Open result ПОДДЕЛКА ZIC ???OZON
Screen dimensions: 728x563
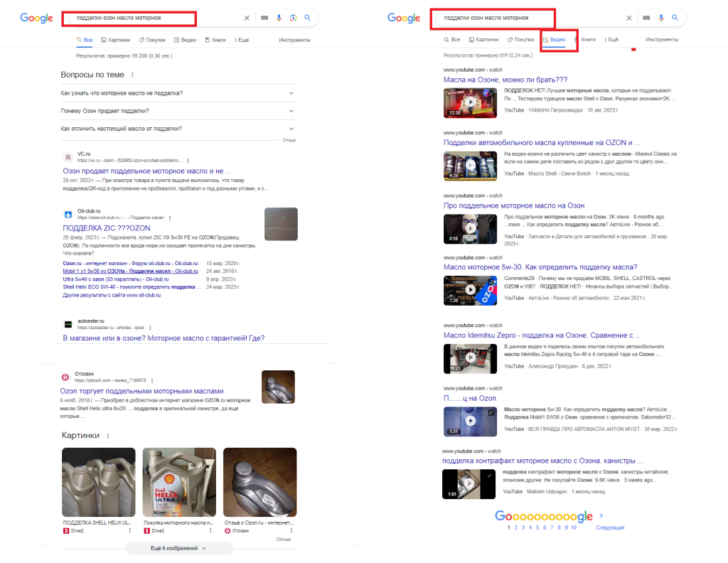(107, 228)
